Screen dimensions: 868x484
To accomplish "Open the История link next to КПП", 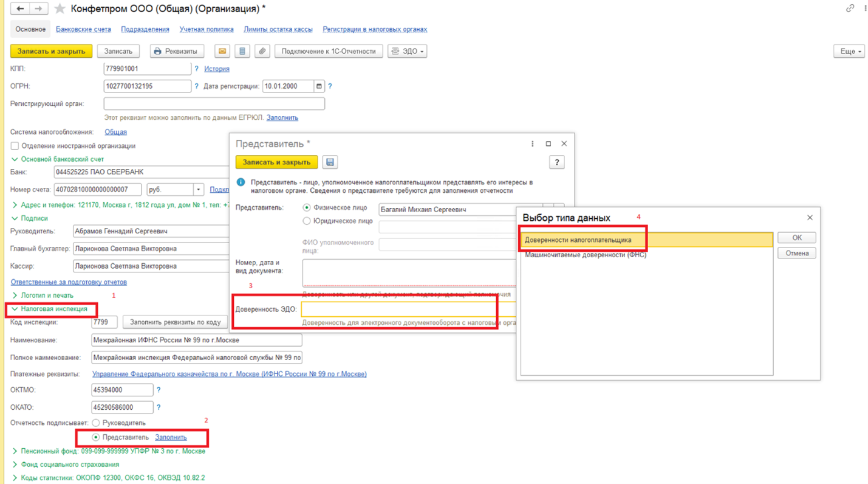I will [217, 69].
